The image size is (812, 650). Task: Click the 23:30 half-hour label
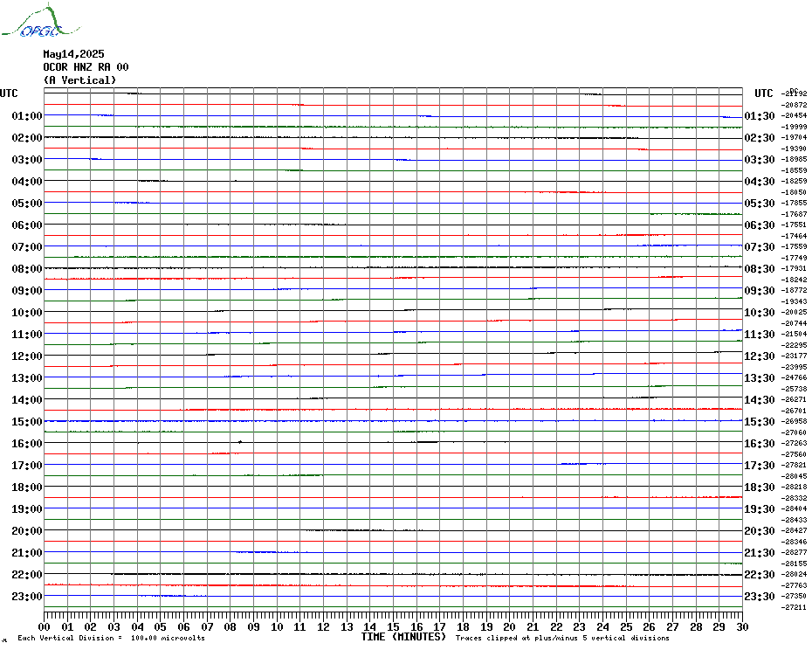click(760, 596)
